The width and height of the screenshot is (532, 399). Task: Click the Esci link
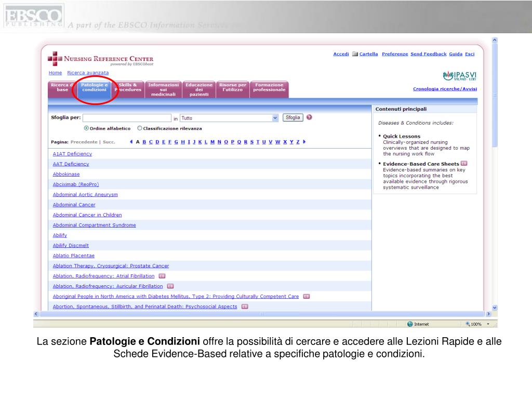click(470, 54)
